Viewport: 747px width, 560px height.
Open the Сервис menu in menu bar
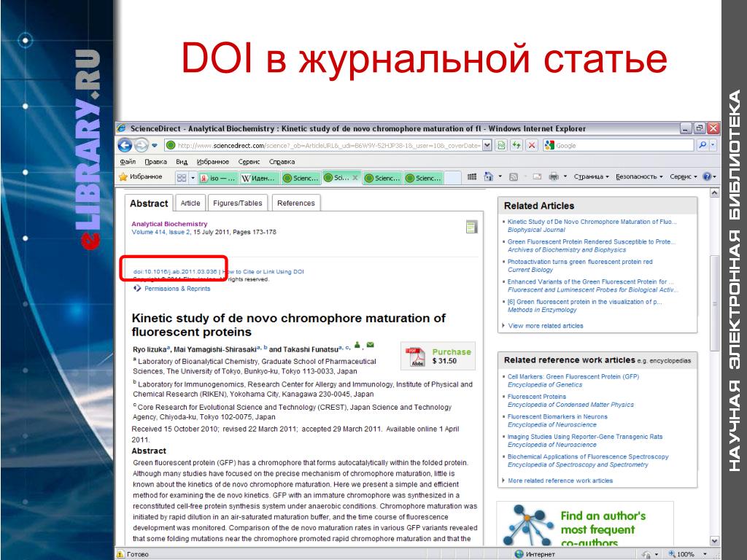tap(249, 162)
